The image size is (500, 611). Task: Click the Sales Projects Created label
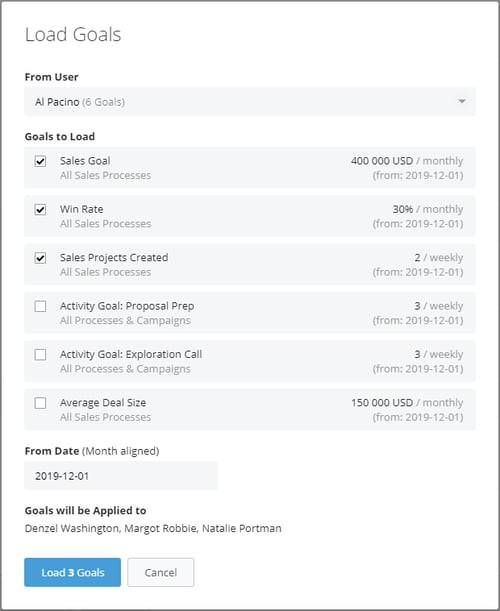click(x=114, y=257)
